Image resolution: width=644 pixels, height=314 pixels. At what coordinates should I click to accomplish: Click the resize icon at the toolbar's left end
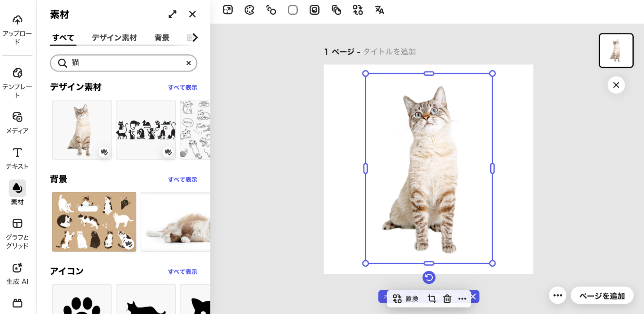click(228, 10)
